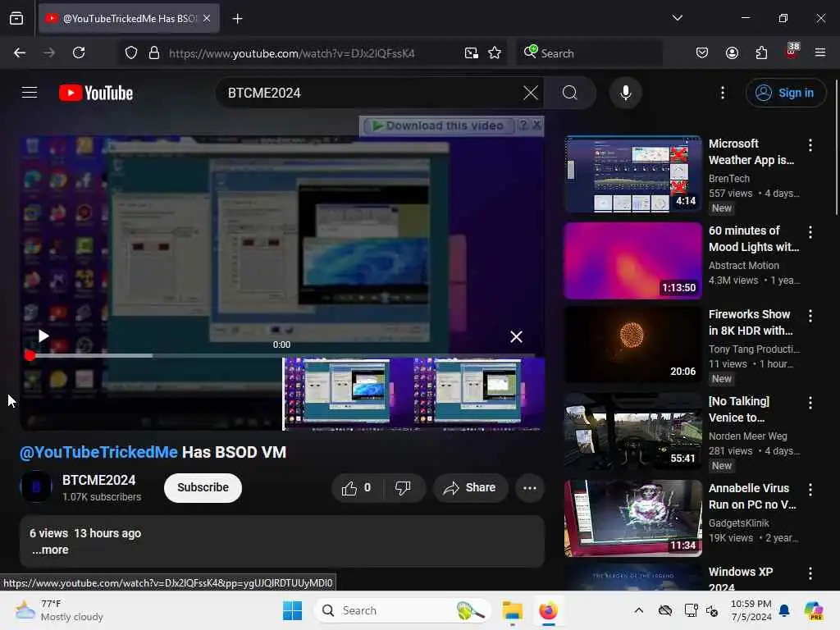Open options menu for Mood Lights video
The width and height of the screenshot is (840, 630).
pos(810,232)
